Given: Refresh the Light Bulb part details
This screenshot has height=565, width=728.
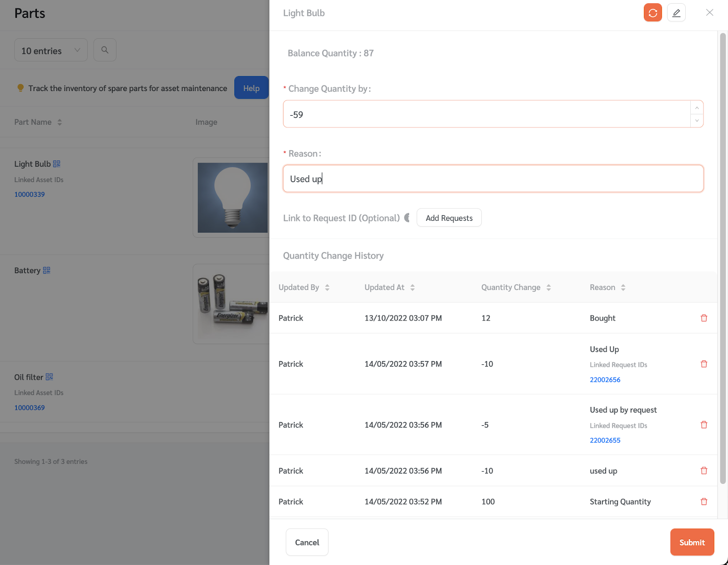Looking at the screenshot, I should coord(652,12).
